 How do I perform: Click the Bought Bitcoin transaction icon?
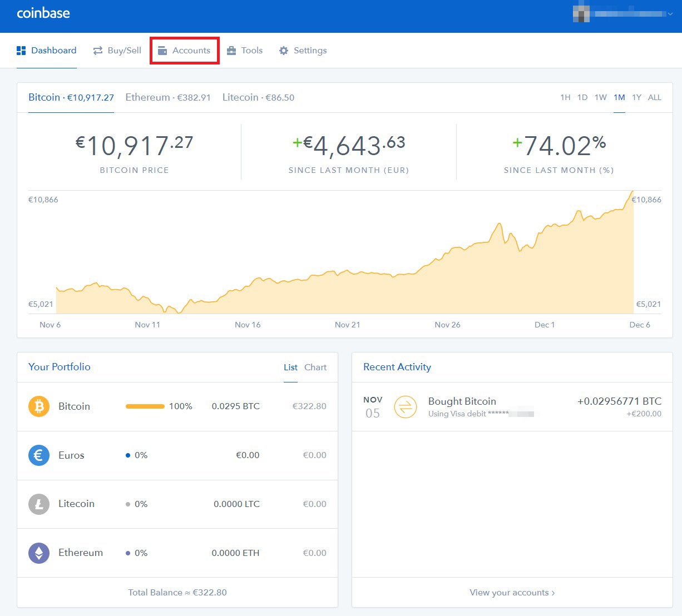tap(406, 407)
